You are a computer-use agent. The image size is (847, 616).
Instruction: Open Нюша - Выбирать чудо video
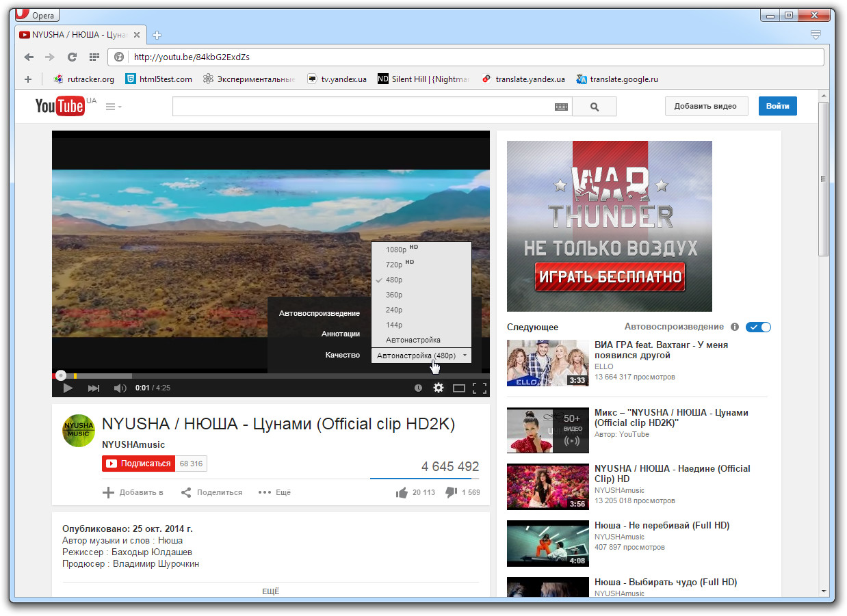click(666, 582)
